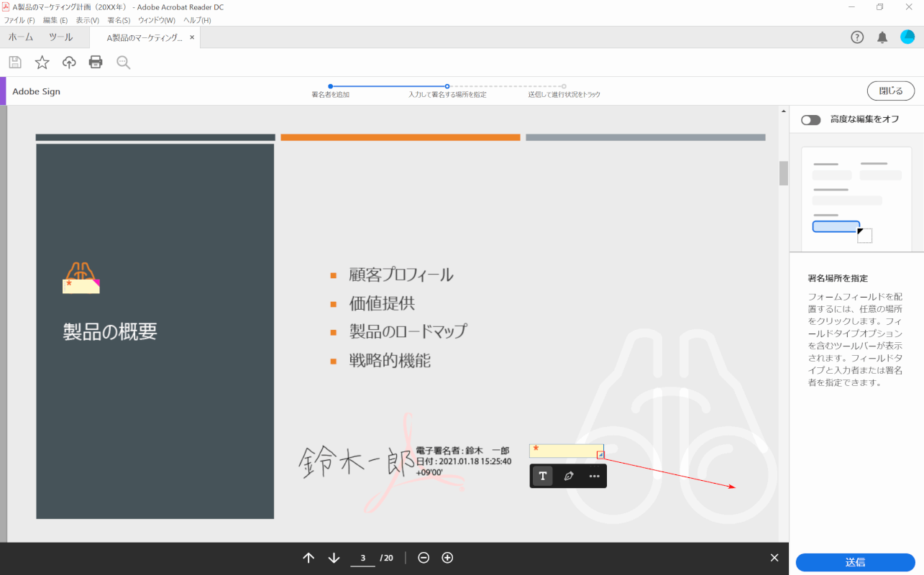Zoom in with the plus icon
924x575 pixels.
[447, 557]
